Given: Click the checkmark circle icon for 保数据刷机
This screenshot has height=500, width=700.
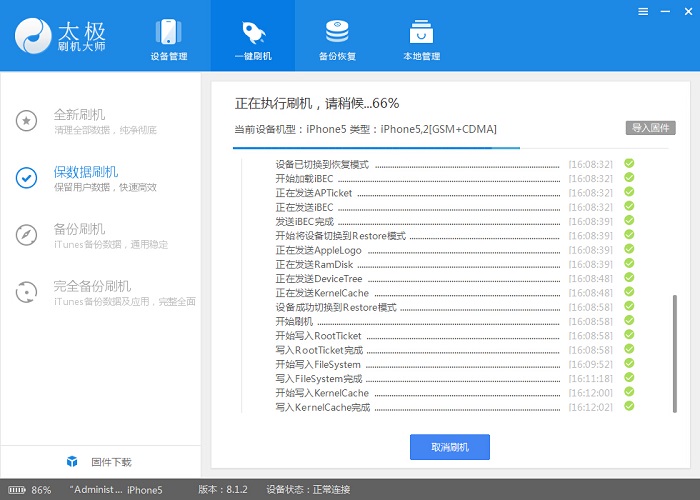Looking at the screenshot, I should point(27,178).
